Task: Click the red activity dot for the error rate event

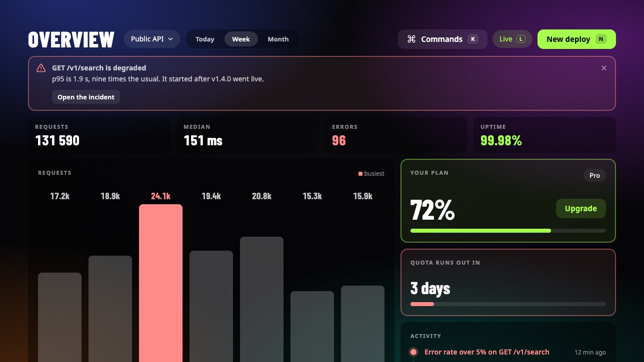Action: (413, 352)
